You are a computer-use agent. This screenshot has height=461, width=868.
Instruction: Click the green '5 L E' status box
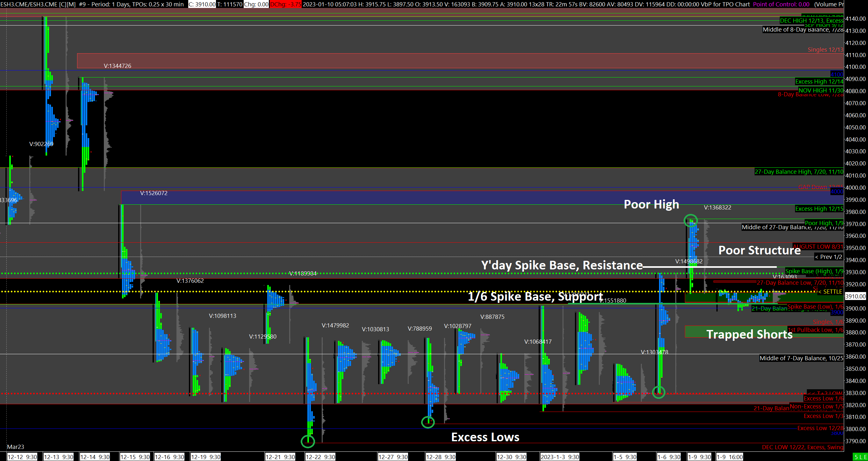tap(860, 457)
